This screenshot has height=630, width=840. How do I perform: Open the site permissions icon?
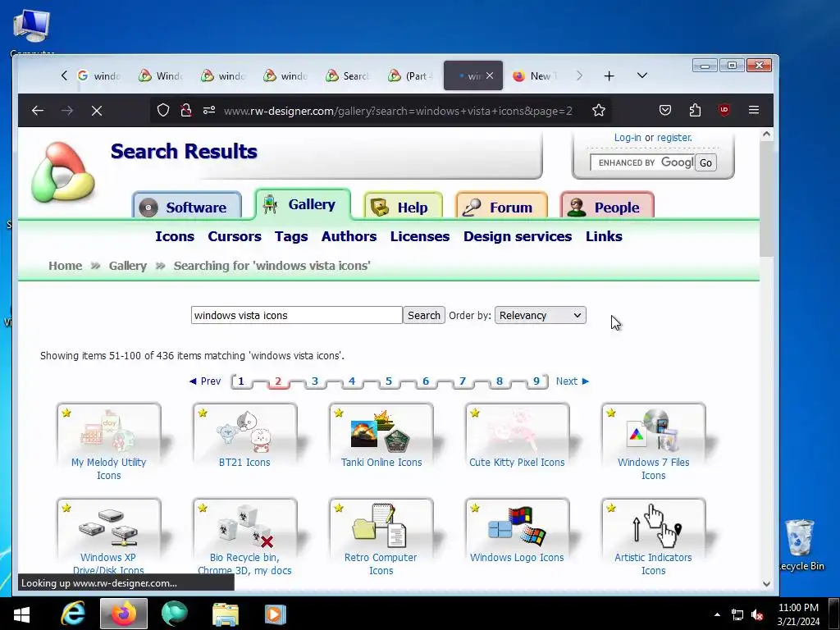(209, 111)
